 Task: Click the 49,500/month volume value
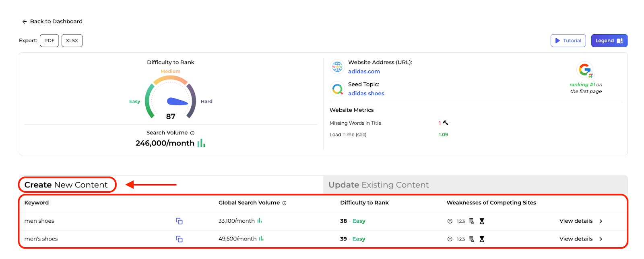[x=237, y=239]
